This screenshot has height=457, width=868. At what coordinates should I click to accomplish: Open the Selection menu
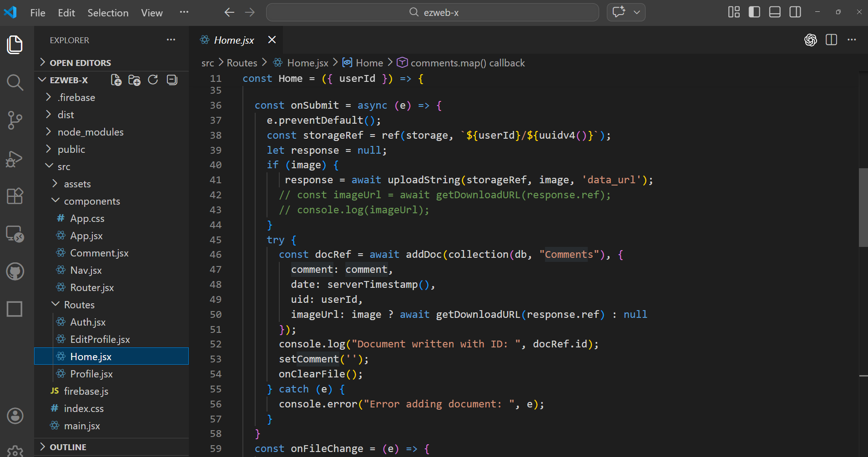[108, 13]
